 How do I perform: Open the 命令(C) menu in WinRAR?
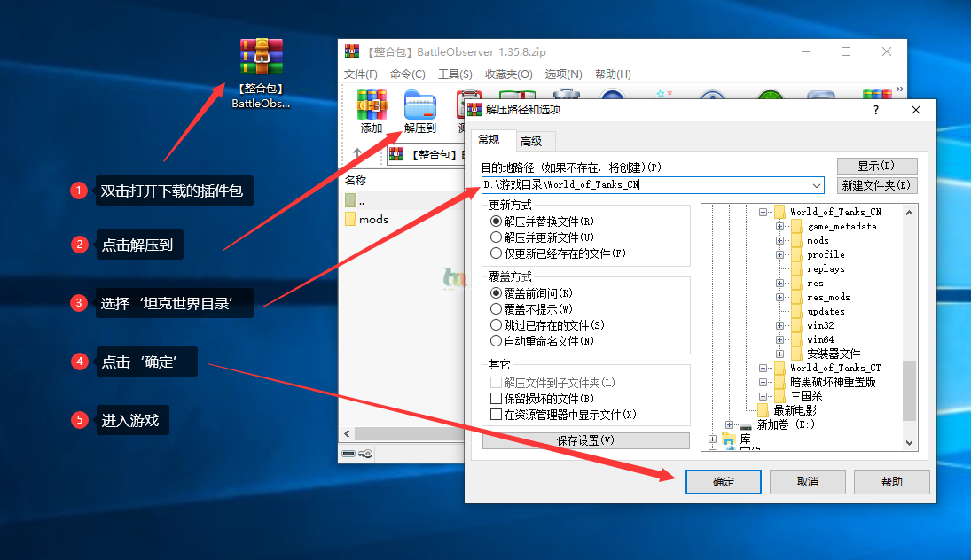408,74
